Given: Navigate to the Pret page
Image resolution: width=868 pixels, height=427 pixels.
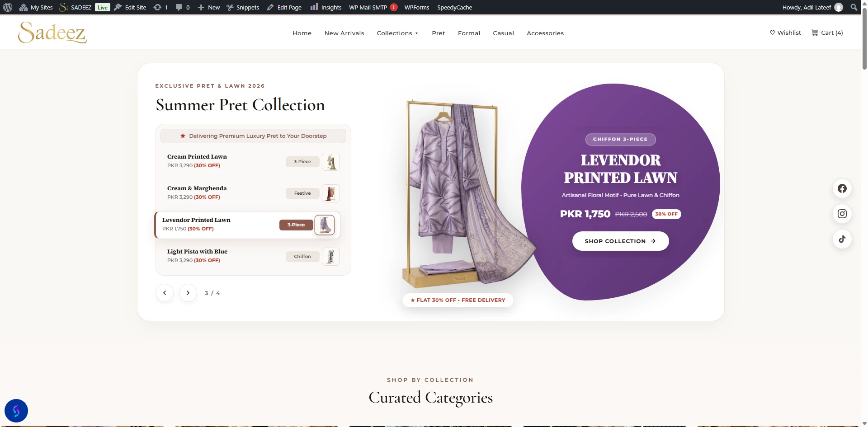Looking at the screenshot, I should [438, 33].
